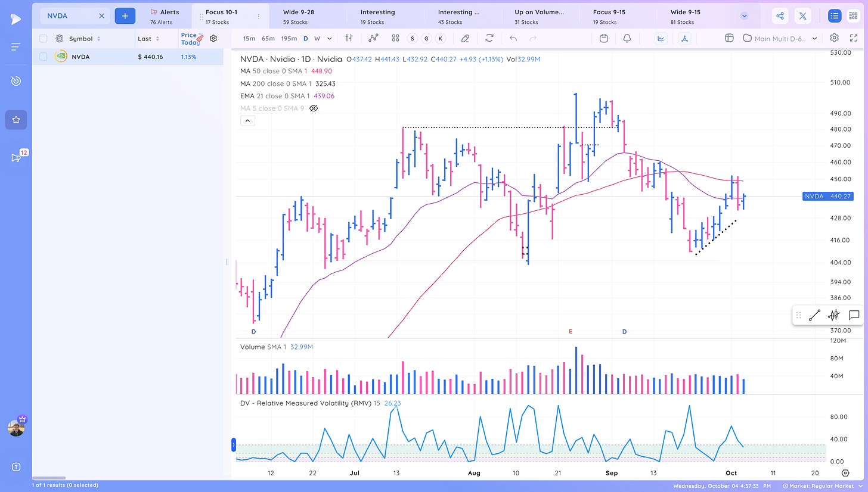This screenshot has height=492, width=868.
Task: Toggle the highlighted tripod-shaped toolbar button
Action: [684, 38]
